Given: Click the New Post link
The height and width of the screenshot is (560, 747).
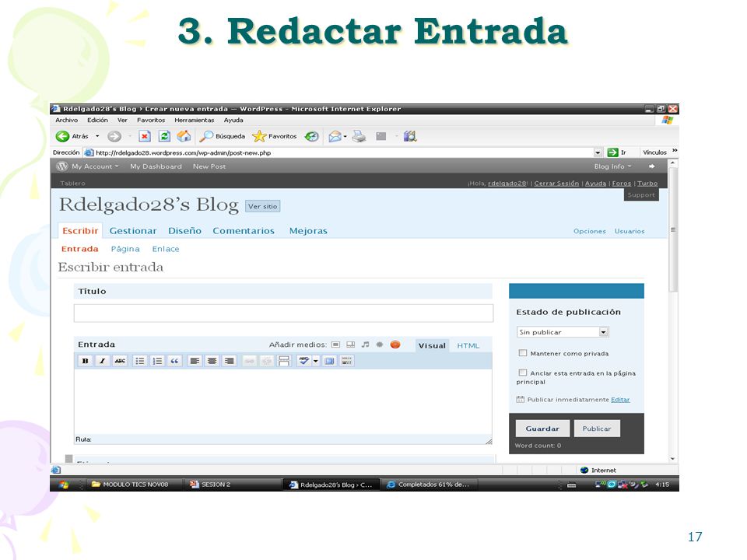Looking at the screenshot, I should (x=209, y=166).
